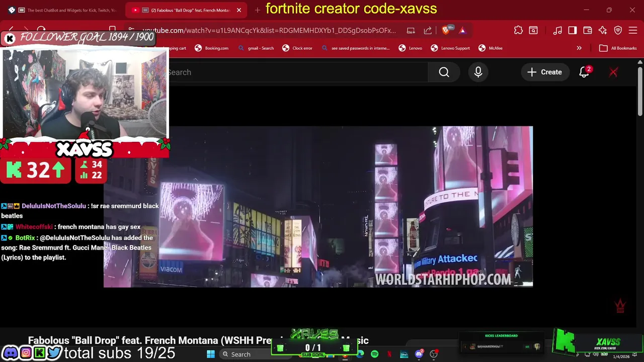Open the Lenovo Support bookmark
This screenshot has height=362, width=644.
(x=450, y=48)
